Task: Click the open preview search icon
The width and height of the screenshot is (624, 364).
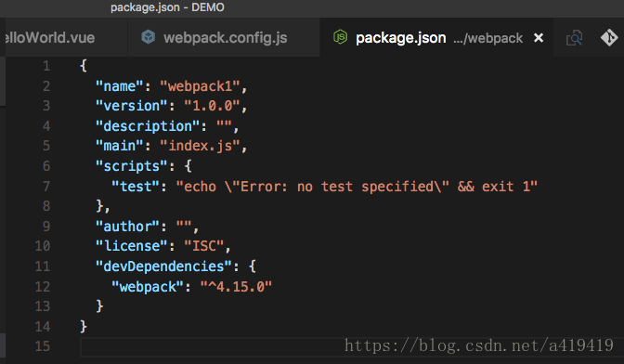Action: pyautogui.click(x=574, y=38)
